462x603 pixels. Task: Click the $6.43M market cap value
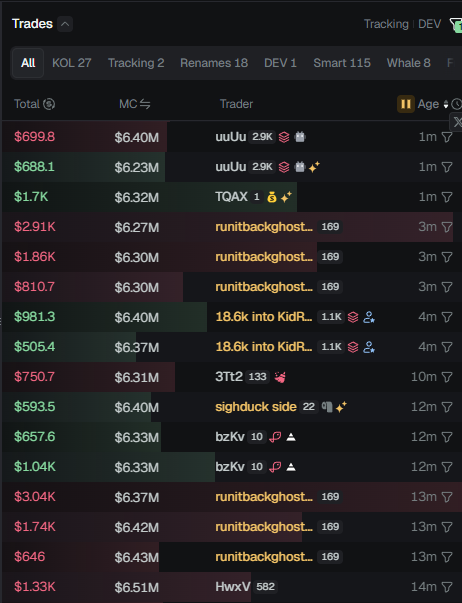[x=137, y=558]
